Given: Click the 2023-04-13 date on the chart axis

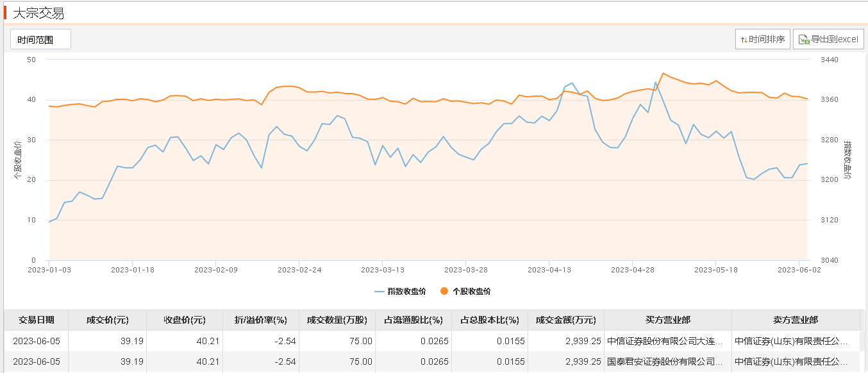Looking at the screenshot, I should click(549, 270).
